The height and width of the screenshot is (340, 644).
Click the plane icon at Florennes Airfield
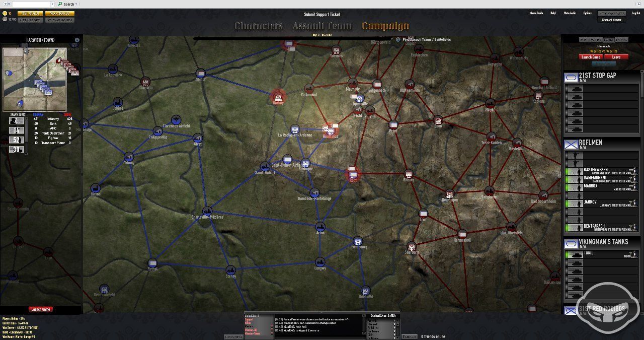point(176,120)
